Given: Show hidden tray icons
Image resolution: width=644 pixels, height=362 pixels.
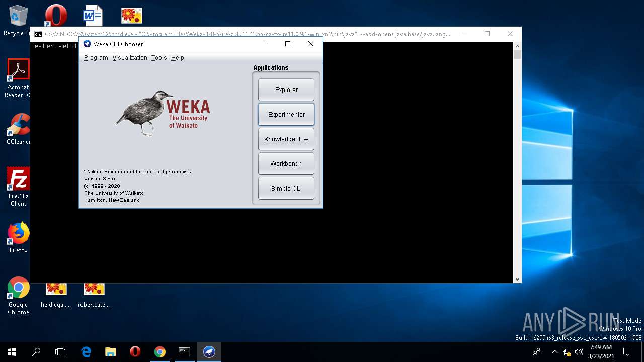Looking at the screenshot, I should point(554,352).
